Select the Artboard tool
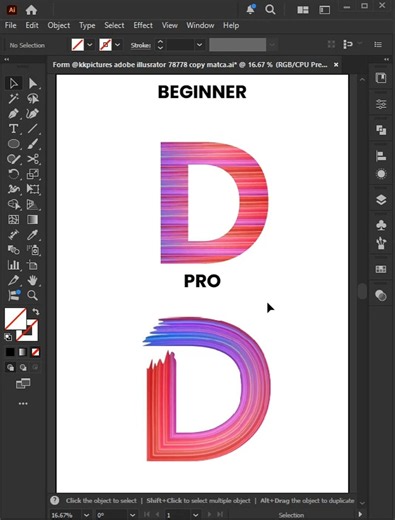 pos(32,265)
